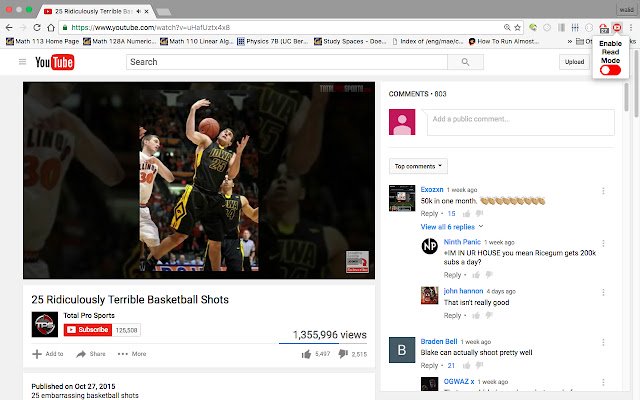640x400 pixels.
Task: Bookmark page with the star icon
Action: click(x=518, y=27)
